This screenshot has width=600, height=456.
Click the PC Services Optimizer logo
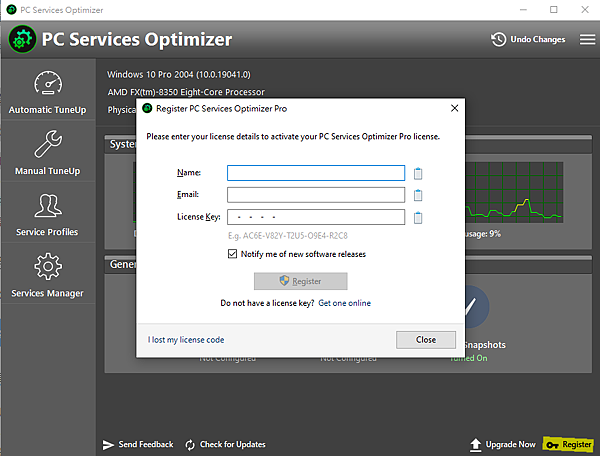click(x=23, y=39)
